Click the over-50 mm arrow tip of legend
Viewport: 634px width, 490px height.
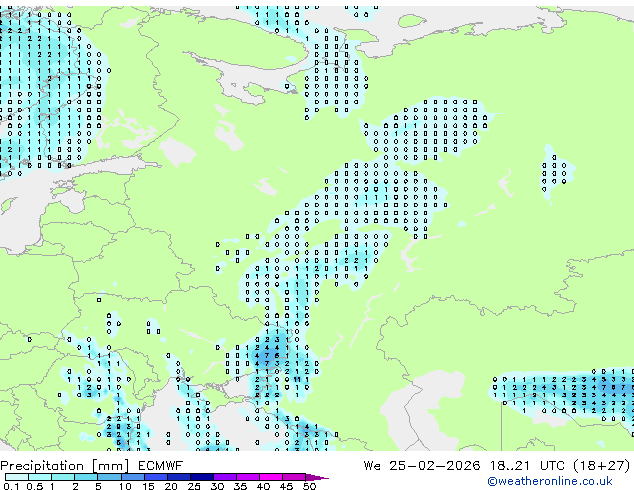317,477
